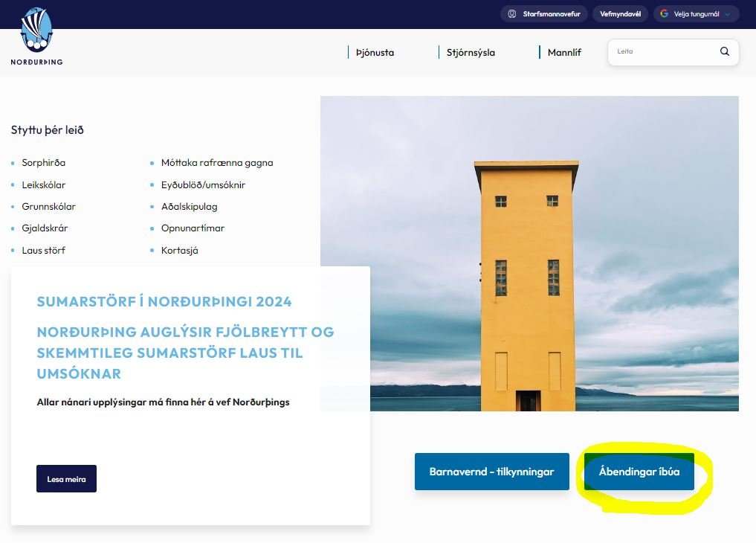756x543 pixels.
Task: Click the yellow lighthouse hero image
Action: click(x=529, y=254)
